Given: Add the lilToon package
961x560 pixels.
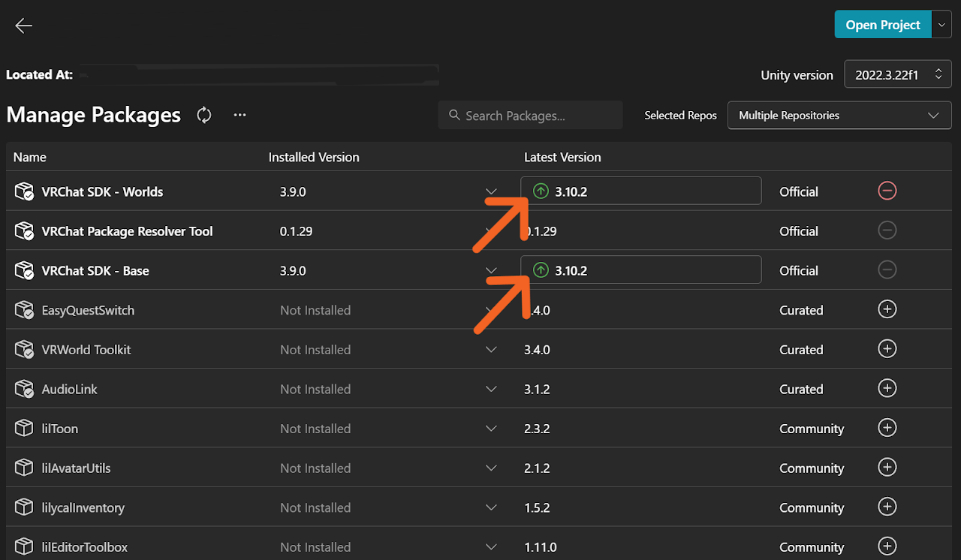Looking at the screenshot, I should pos(887,429).
